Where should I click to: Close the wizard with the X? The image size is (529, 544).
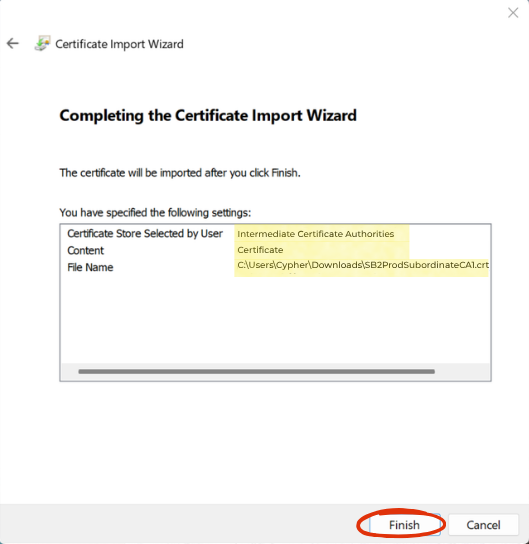coord(513,13)
